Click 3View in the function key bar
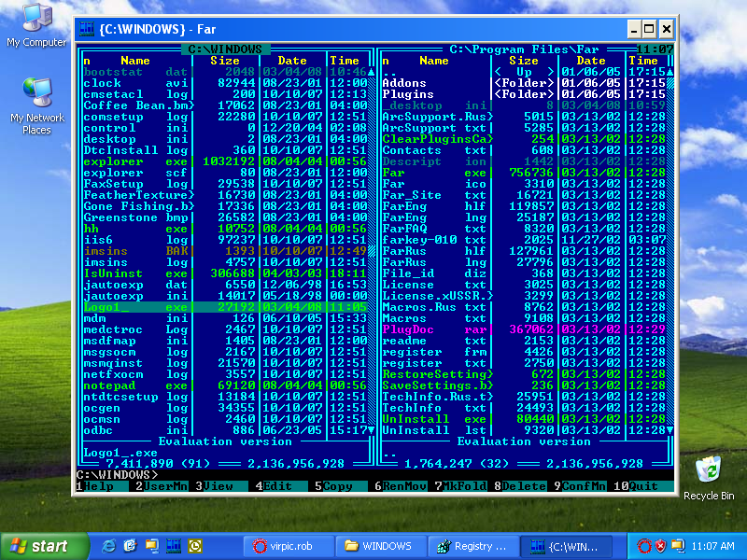This screenshot has height=560, width=747. pos(222,486)
